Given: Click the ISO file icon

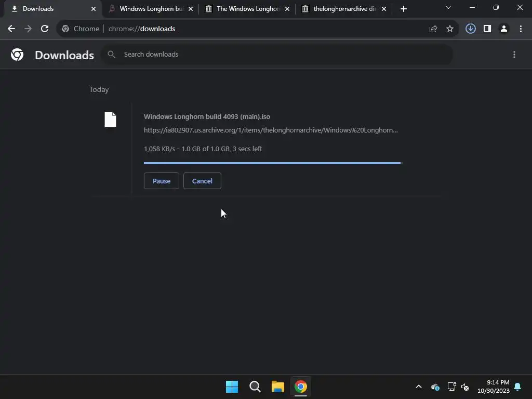Looking at the screenshot, I should [x=110, y=119].
